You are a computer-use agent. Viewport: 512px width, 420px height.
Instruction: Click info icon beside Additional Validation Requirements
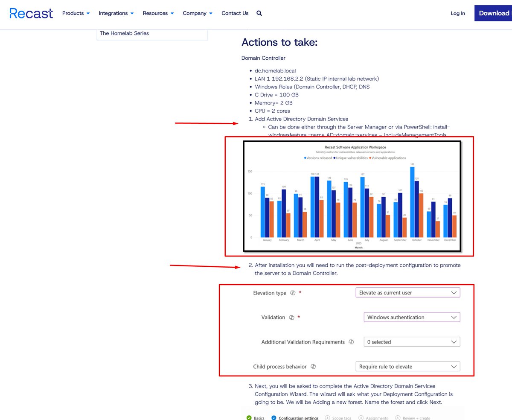(351, 342)
